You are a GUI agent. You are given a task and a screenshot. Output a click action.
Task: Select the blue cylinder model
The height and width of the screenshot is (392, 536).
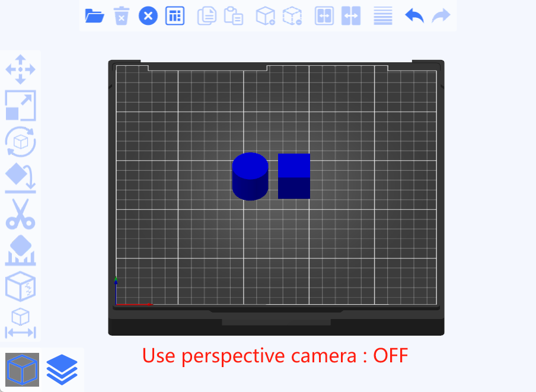click(251, 176)
